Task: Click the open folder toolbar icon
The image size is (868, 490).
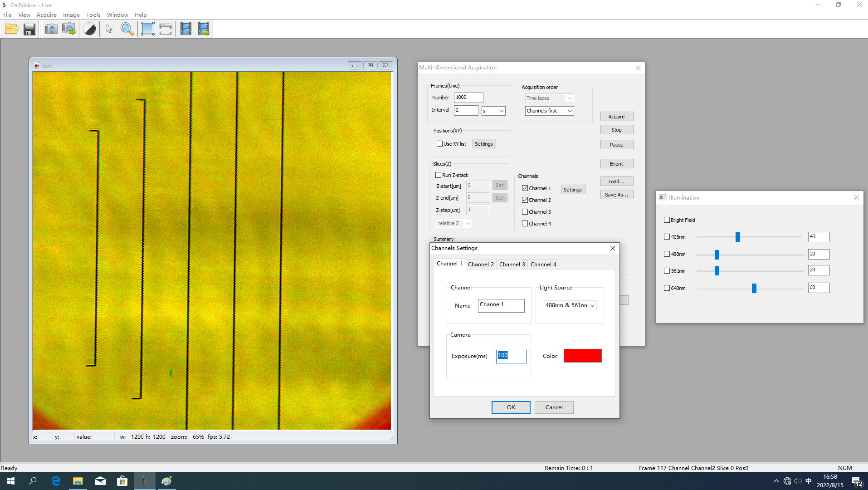Action: [12, 29]
